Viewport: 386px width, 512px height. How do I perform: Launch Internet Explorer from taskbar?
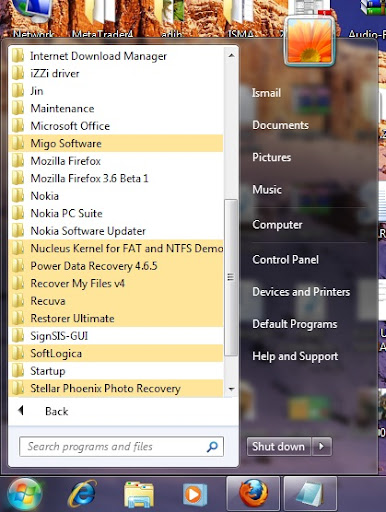(82, 494)
